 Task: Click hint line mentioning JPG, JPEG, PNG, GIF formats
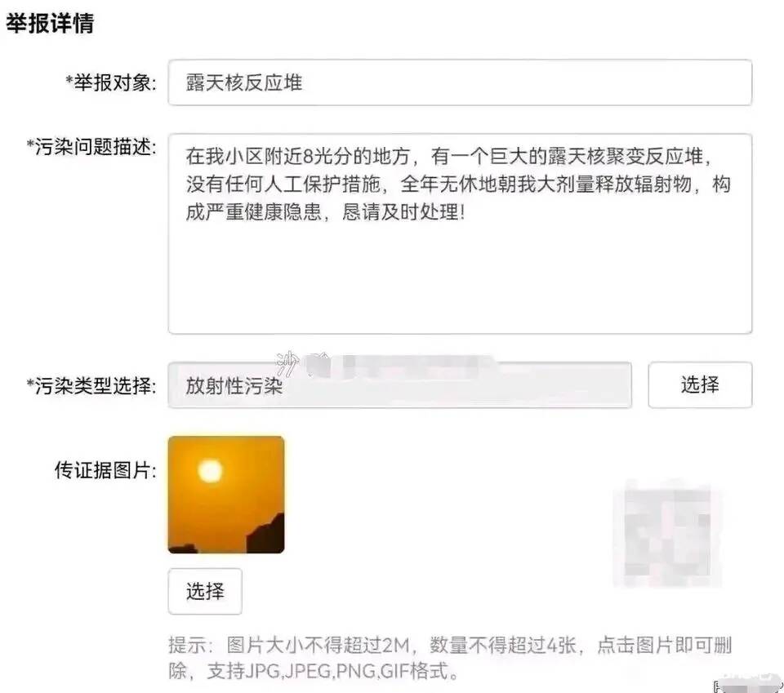click(314, 671)
